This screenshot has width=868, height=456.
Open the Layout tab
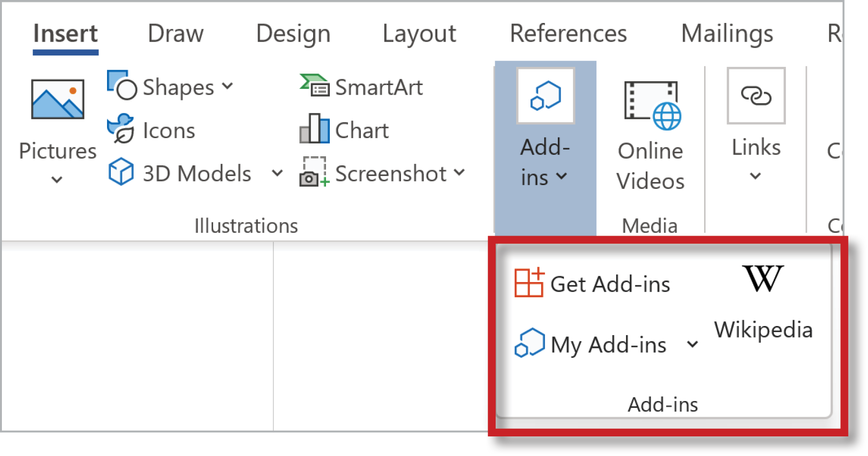click(x=419, y=34)
